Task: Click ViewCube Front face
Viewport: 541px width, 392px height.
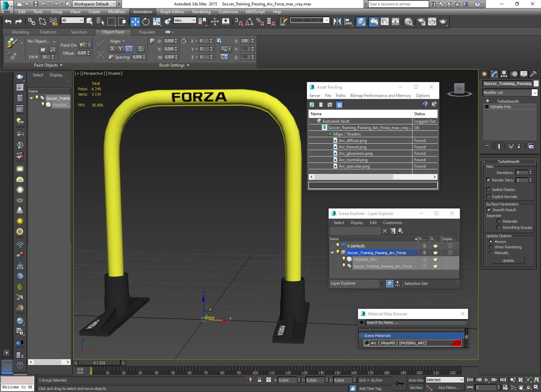Action: [x=459, y=88]
